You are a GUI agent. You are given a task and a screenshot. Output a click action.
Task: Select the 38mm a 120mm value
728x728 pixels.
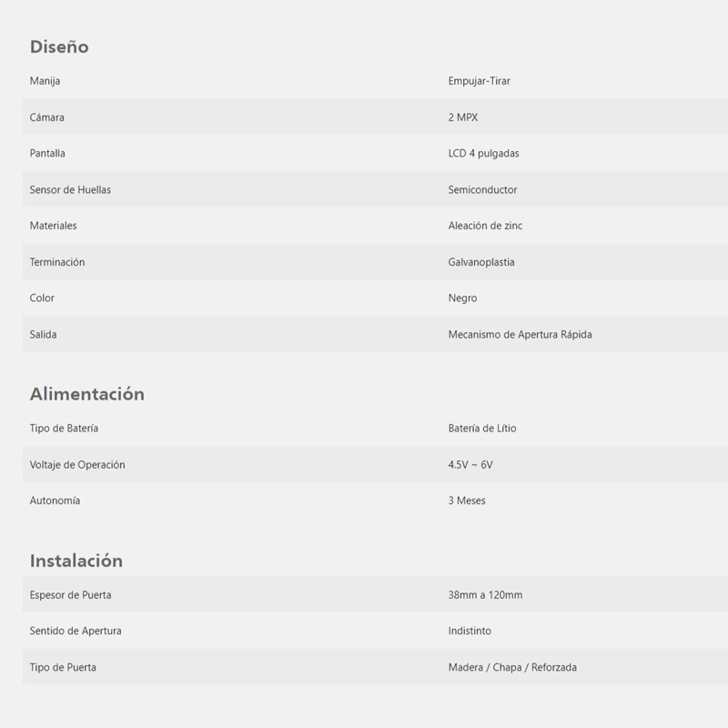click(485, 595)
